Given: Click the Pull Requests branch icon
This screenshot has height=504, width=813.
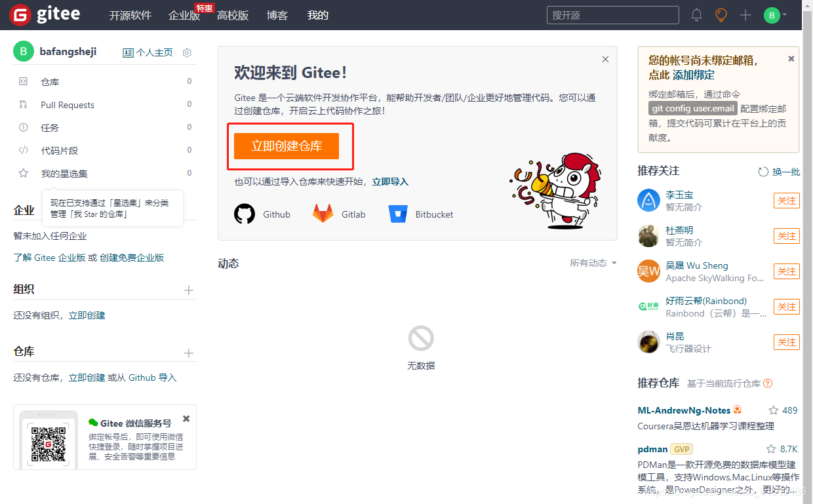Looking at the screenshot, I should [x=24, y=105].
